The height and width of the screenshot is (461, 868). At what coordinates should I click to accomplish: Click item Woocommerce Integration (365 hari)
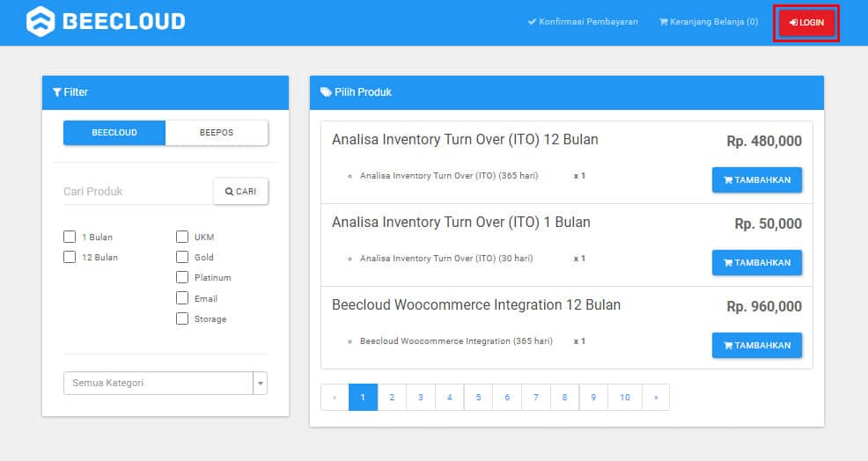pyautogui.click(x=456, y=340)
